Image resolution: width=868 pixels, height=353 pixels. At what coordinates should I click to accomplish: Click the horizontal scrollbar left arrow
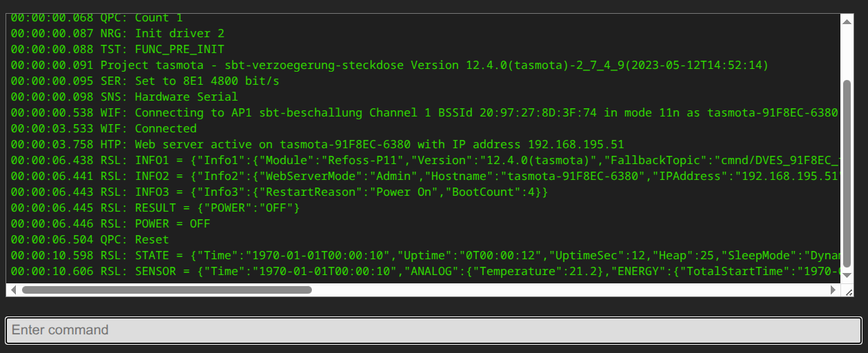tap(14, 290)
